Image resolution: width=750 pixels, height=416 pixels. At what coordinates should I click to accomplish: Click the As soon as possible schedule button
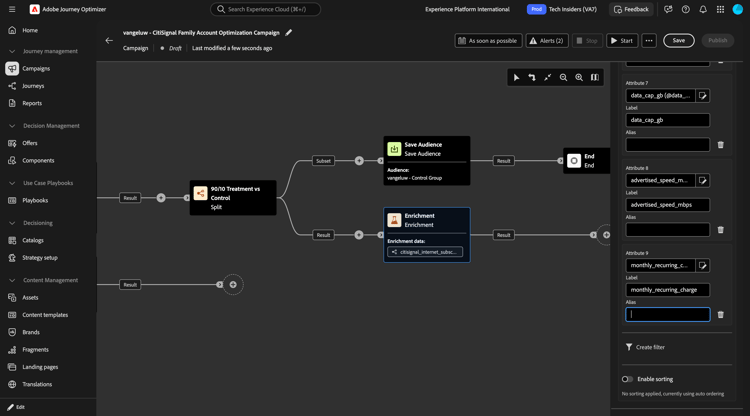pos(488,41)
